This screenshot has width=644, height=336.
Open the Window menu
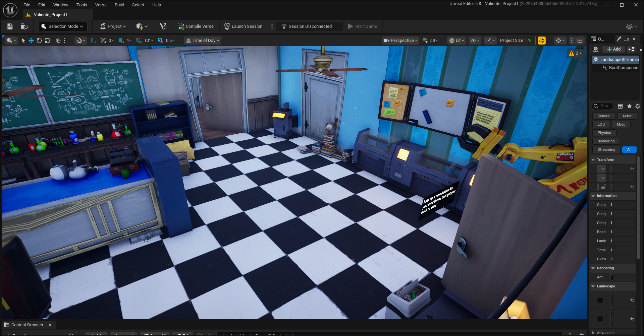(x=61, y=5)
